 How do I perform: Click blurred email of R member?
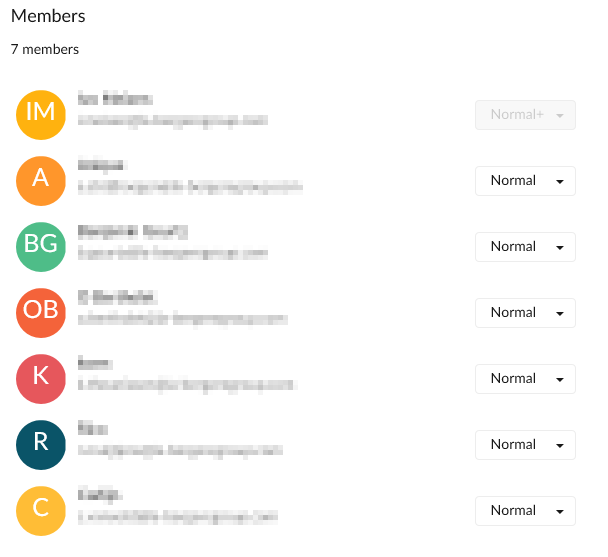point(180,451)
